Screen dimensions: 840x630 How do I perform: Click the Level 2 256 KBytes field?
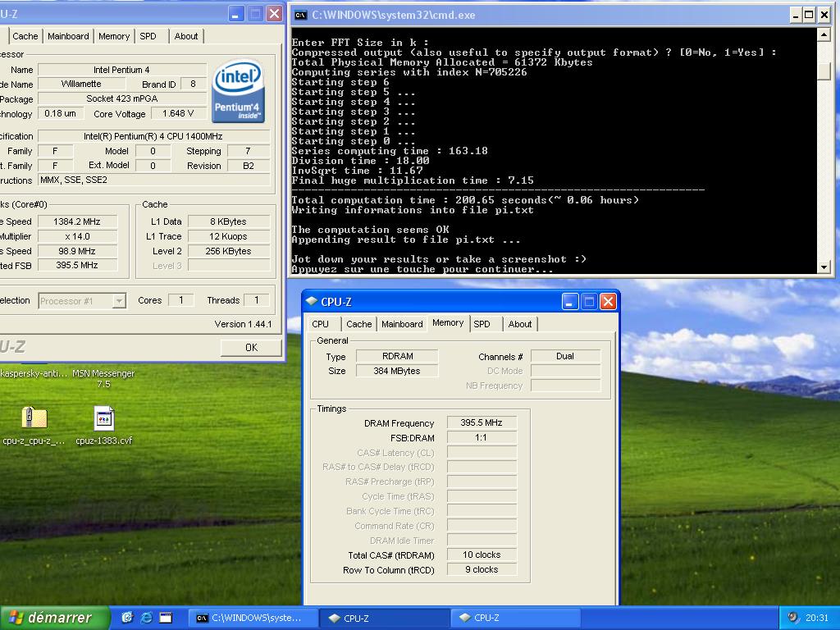tap(229, 251)
